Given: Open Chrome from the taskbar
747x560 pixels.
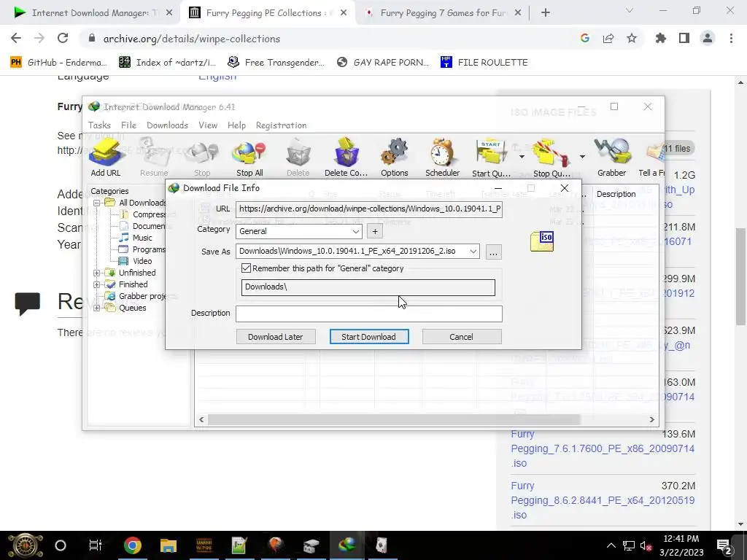Looking at the screenshot, I should (x=133, y=545).
